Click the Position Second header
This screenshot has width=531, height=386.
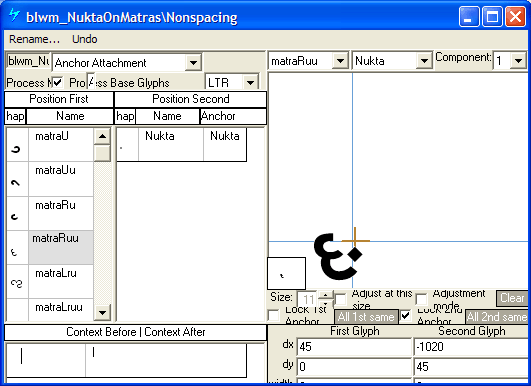191,99
